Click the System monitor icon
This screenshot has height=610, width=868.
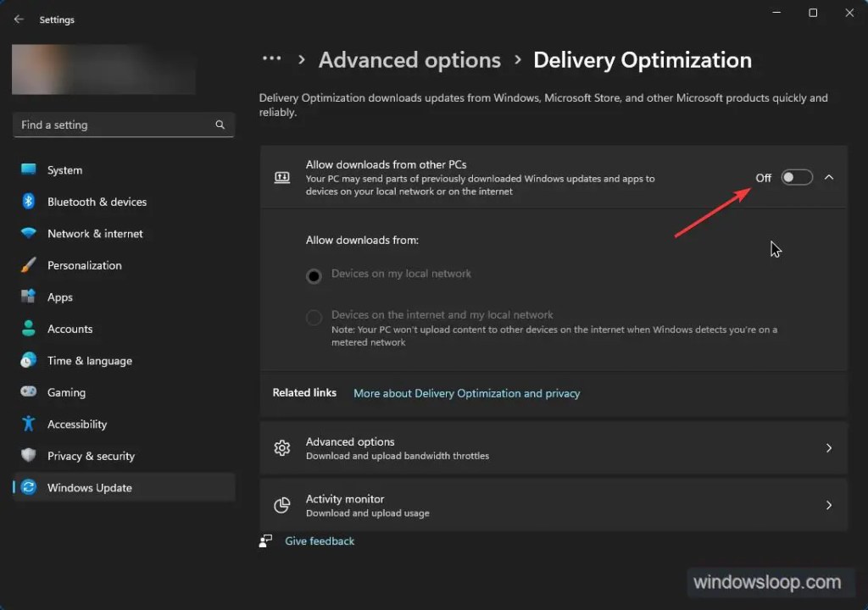point(28,169)
